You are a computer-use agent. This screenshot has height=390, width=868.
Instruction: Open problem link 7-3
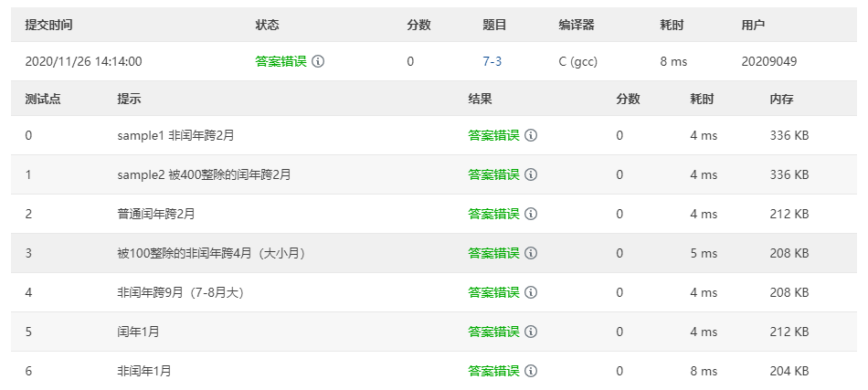(x=492, y=62)
